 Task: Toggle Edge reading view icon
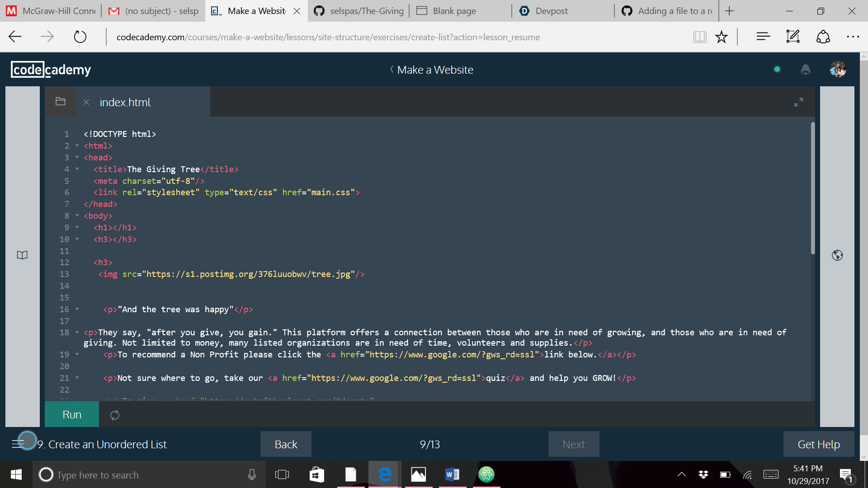(x=699, y=37)
